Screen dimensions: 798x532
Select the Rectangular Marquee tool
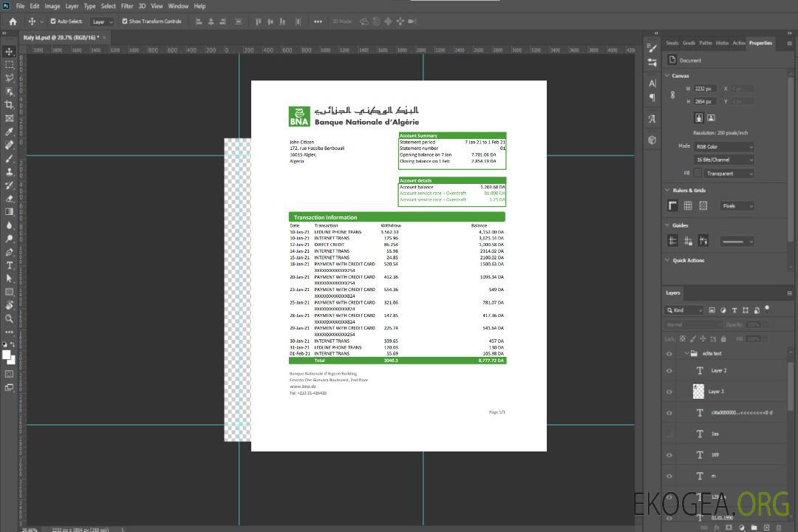point(9,65)
